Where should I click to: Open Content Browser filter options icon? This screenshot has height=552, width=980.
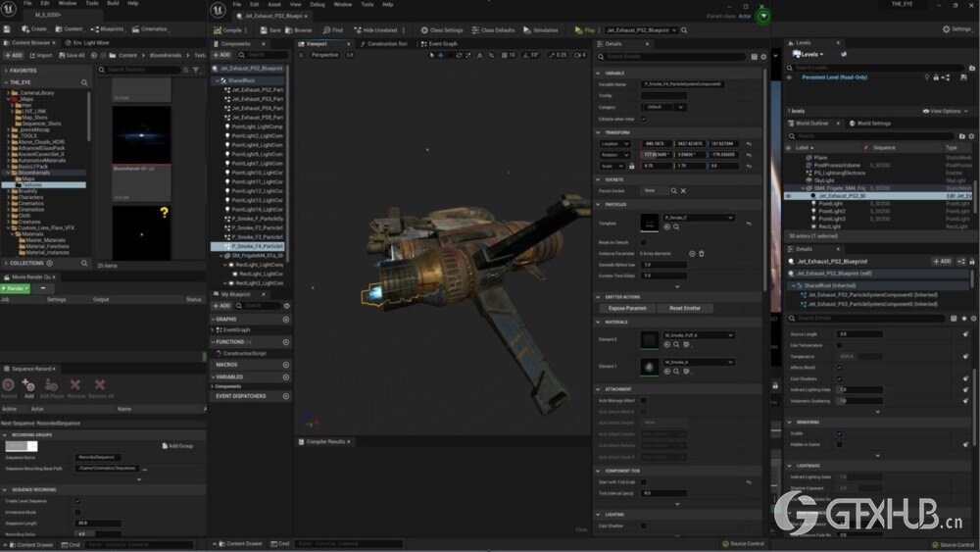[x=196, y=70]
